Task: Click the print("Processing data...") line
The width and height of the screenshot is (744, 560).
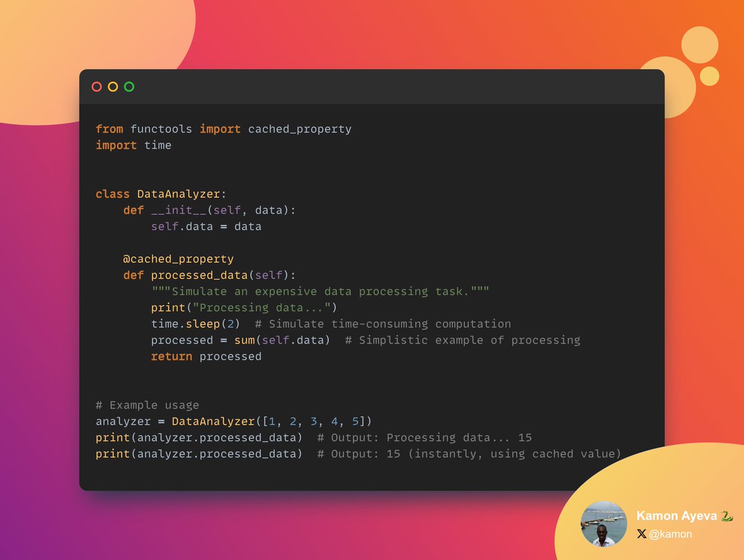Action: point(244,308)
